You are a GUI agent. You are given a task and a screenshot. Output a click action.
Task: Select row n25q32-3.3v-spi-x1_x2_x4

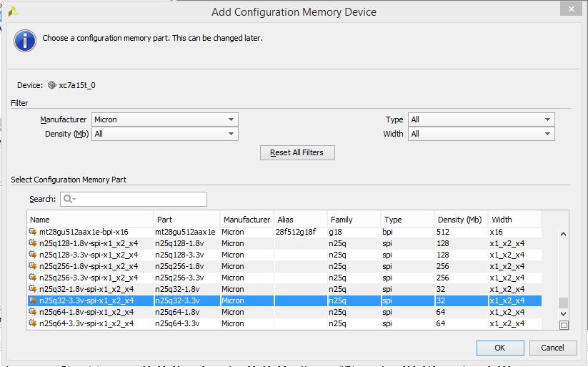(284, 300)
